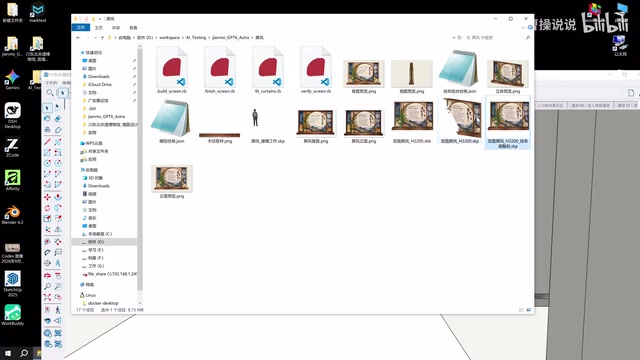Viewport: 640px width, 360px height.
Task: Activate the Move tool with red arrows
Action: coord(47,197)
